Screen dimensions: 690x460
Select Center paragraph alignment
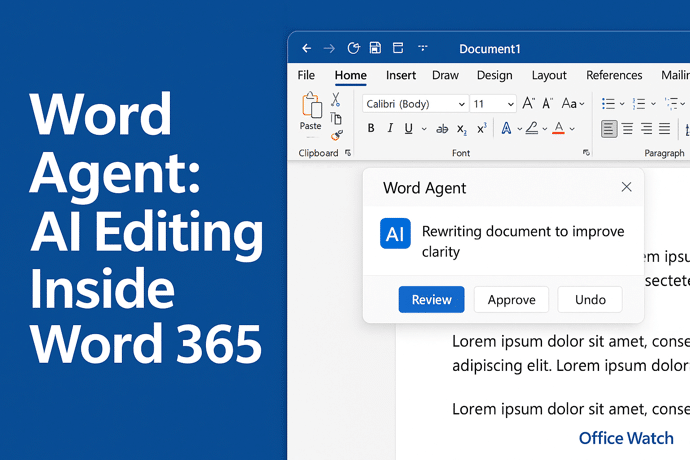[628, 129]
